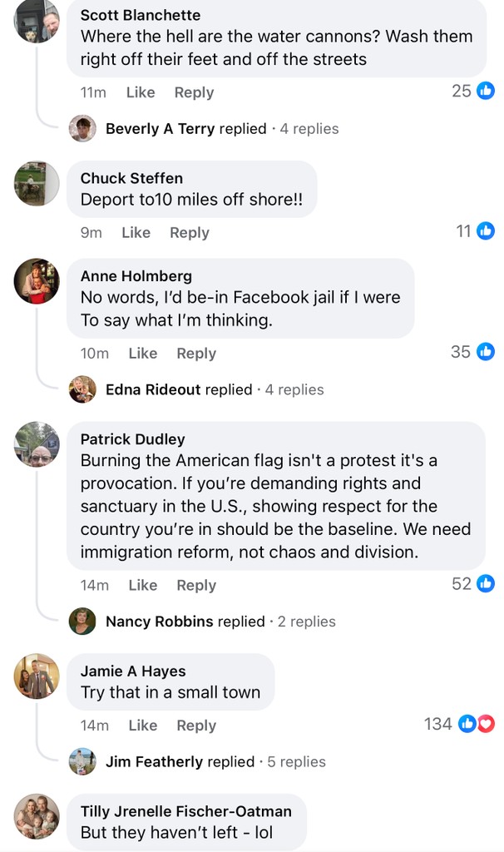Reply to Anne Holmberg's comment

point(196,354)
